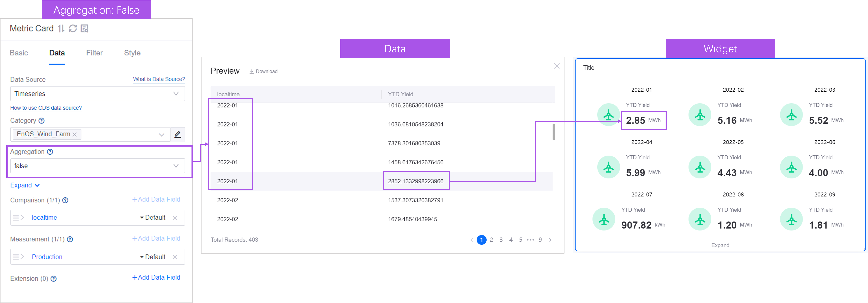Screen dimensions: 868x303
Task: Go to page 2 of preview records
Action: 491,240
